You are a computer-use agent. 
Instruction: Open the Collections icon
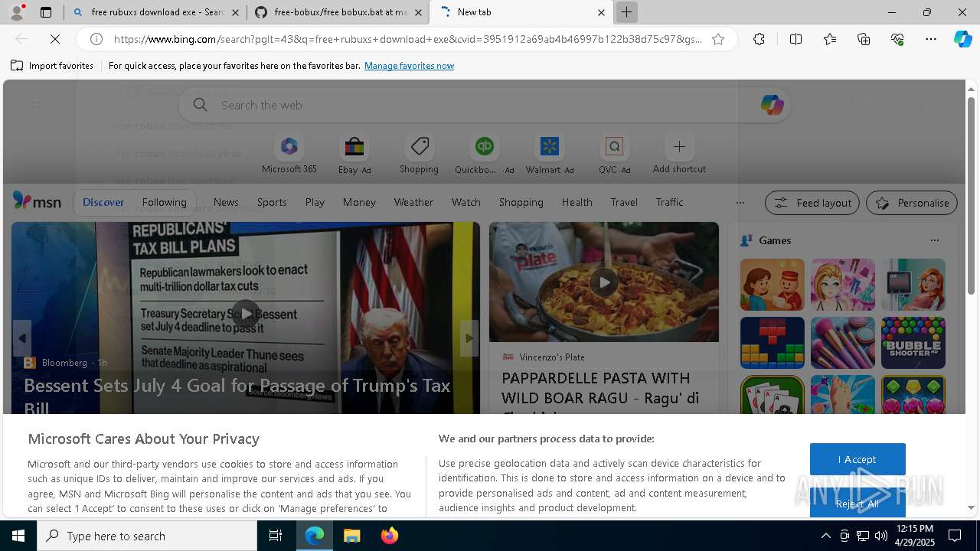pos(864,39)
